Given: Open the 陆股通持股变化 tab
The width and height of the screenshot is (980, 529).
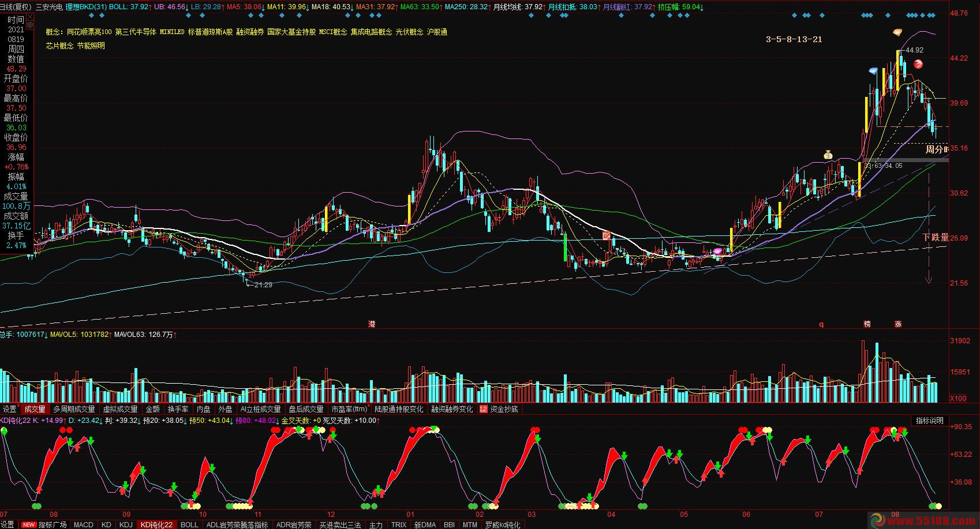Looking at the screenshot, I should click(x=399, y=409).
